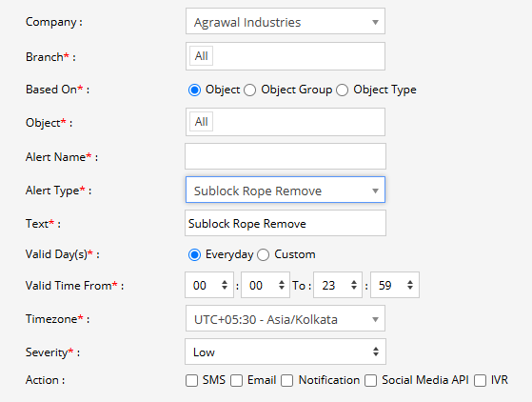Click the start hour stepper arrows

[x=225, y=285]
